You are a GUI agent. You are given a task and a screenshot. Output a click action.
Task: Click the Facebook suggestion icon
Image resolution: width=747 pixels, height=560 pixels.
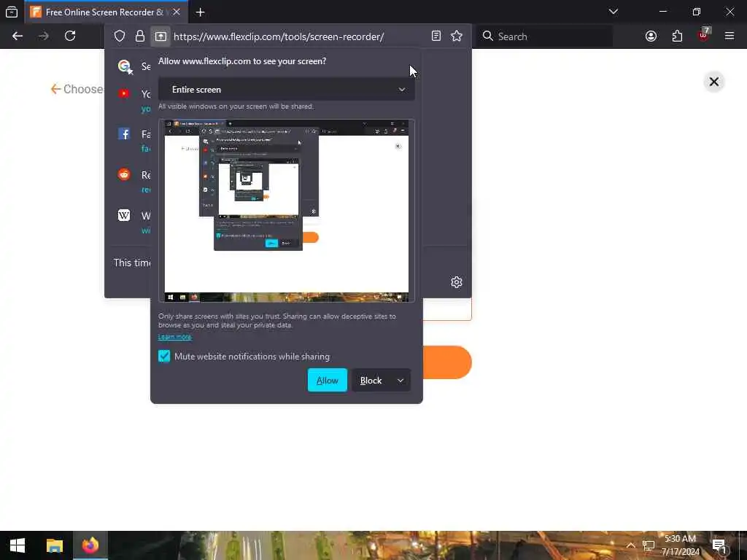[124, 134]
